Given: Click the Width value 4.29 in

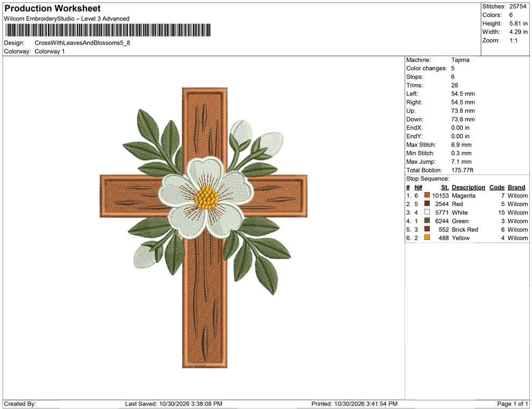Looking at the screenshot, I should [519, 32].
